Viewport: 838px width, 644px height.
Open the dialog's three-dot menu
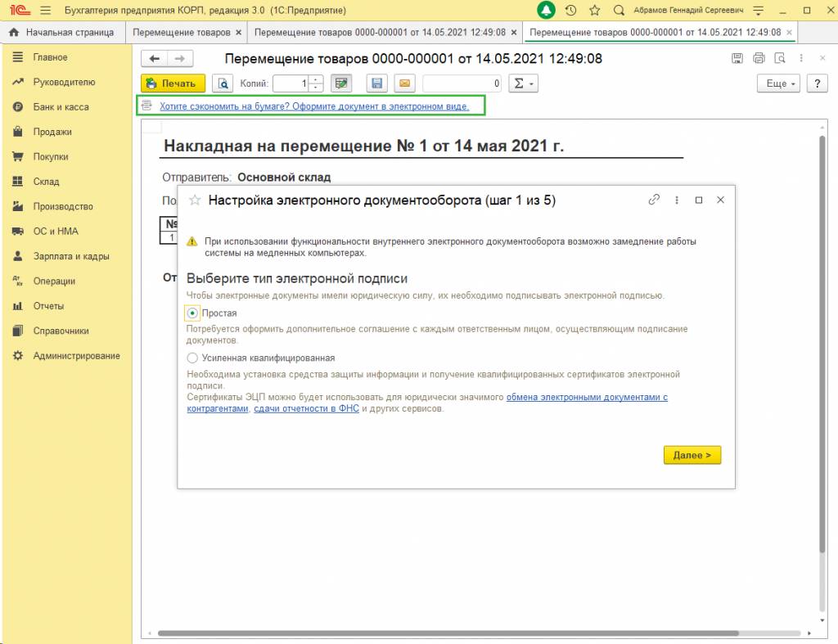677,200
